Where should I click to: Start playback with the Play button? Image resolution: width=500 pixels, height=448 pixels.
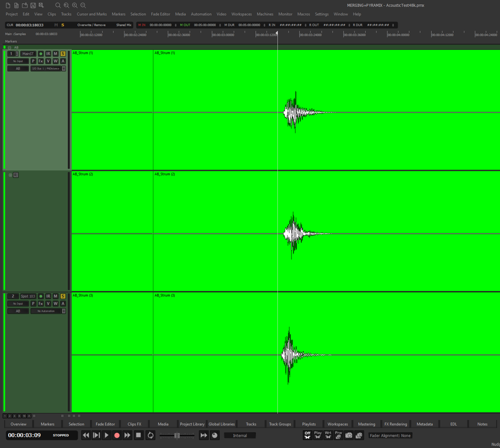pyautogui.click(x=106, y=435)
